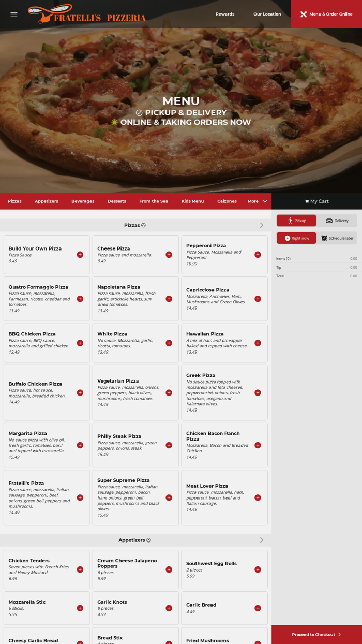Switch order type to Delivery

click(337, 221)
